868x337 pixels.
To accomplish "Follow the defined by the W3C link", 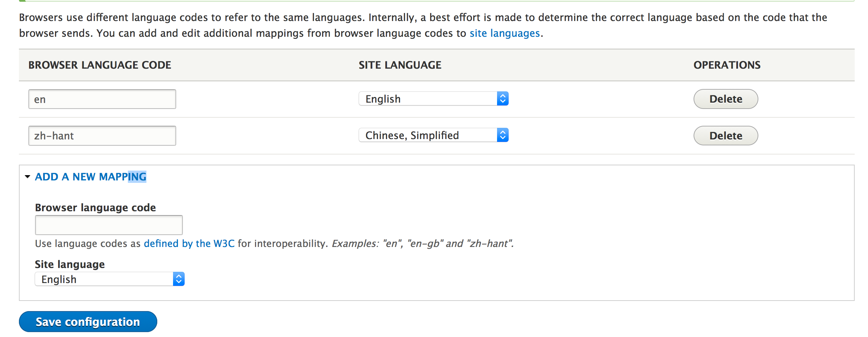I will pyautogui.click(x=189, y=243).
